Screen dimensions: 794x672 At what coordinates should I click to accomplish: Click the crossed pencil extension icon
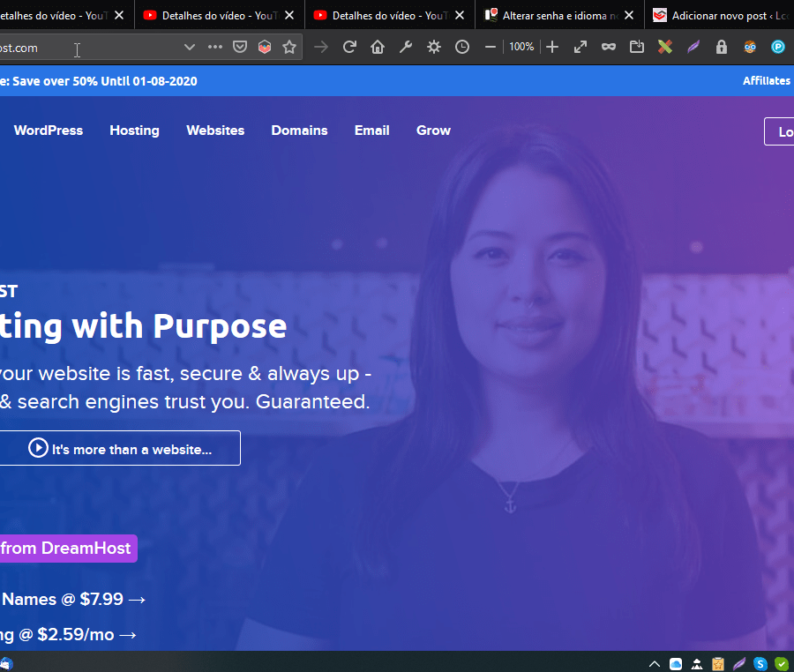coord(665,47)
